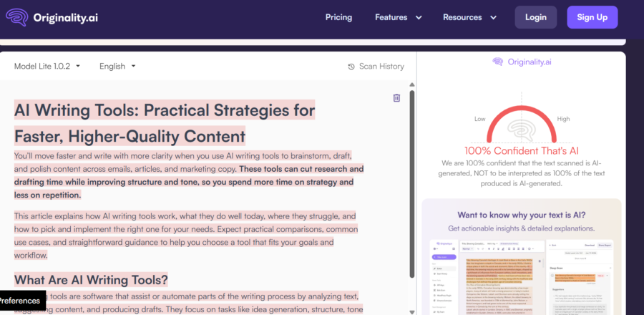Click the scrollbar down arrow in editor

pyautogui.click(x=412, y=312)
